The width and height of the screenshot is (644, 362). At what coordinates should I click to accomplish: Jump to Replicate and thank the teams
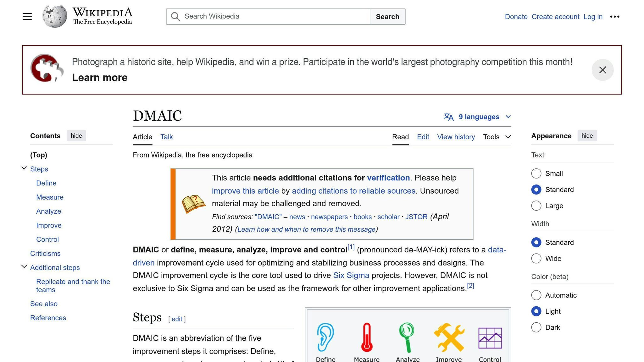(73, 286)
